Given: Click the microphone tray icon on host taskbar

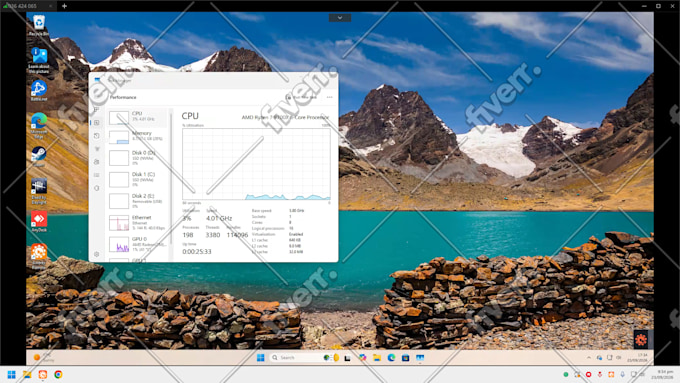Looking at the screenshot, I should pyautogui.click(x=622, y=374).
